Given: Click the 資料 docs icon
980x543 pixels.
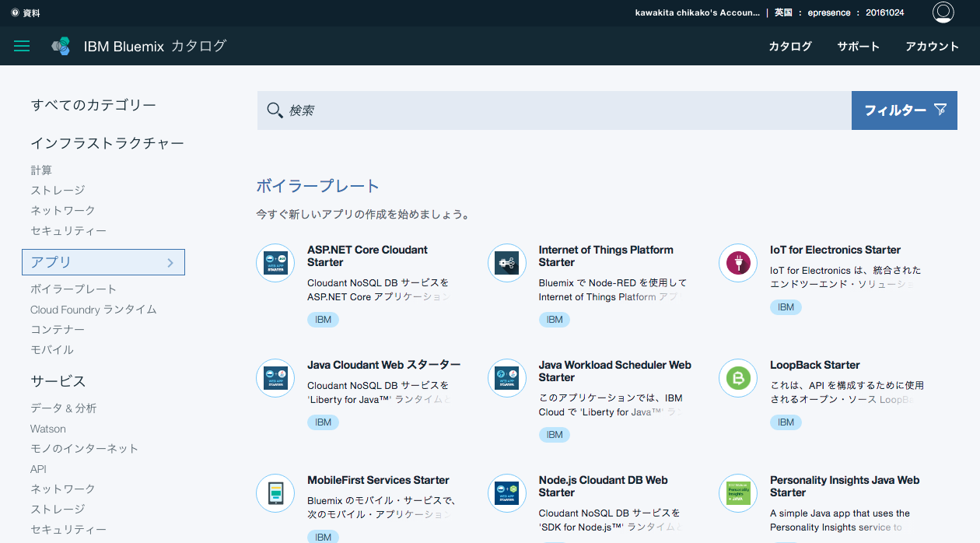Looking at the screenshot, I should 15,12.
